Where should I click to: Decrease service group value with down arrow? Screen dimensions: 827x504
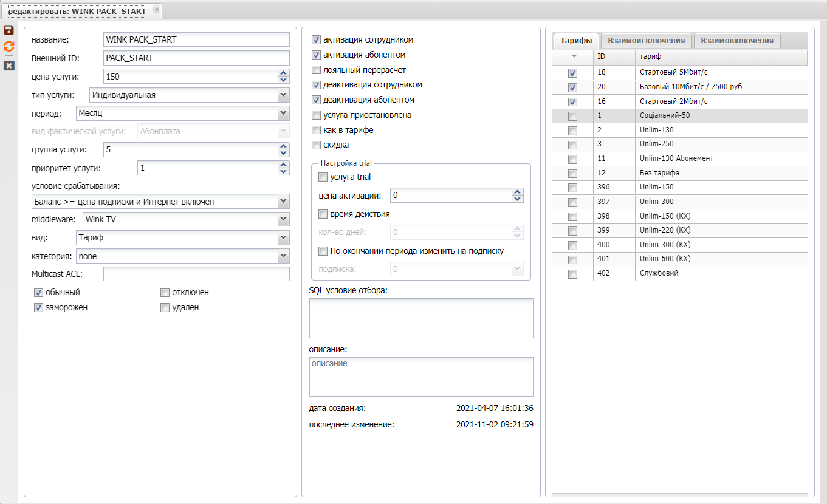(x=283, y=153)
